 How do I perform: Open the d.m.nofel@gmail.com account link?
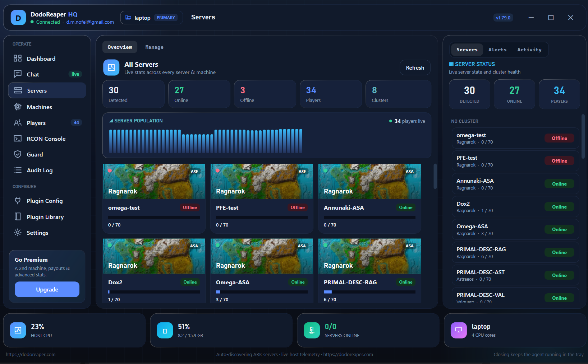pyautogui.click(x=90, y=22)
